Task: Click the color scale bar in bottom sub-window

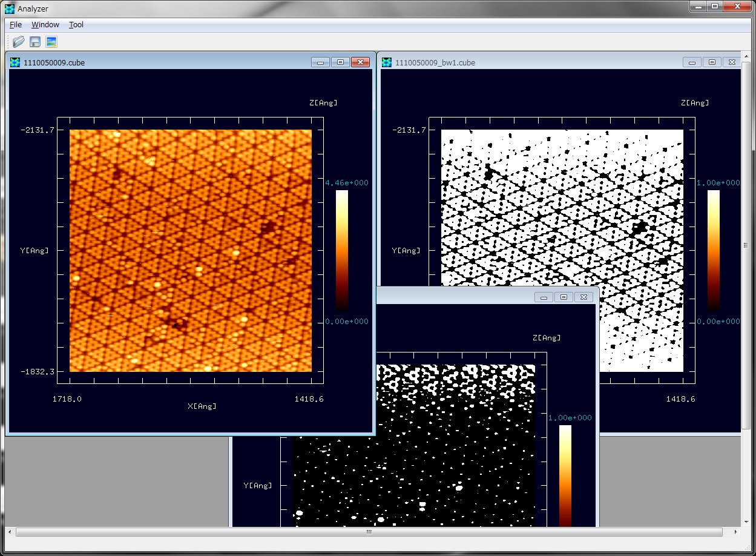Action: [x=565, y=475]
